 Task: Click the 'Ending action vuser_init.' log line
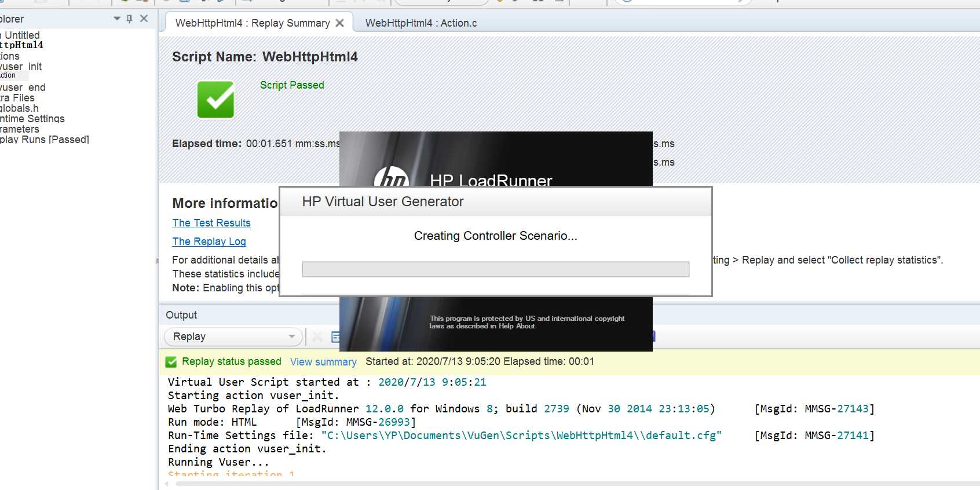247,449
